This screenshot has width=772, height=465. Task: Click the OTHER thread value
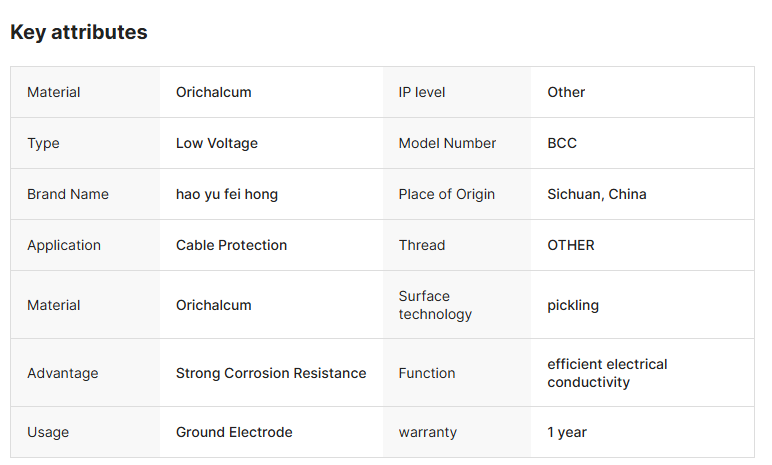tap(570, 245)
